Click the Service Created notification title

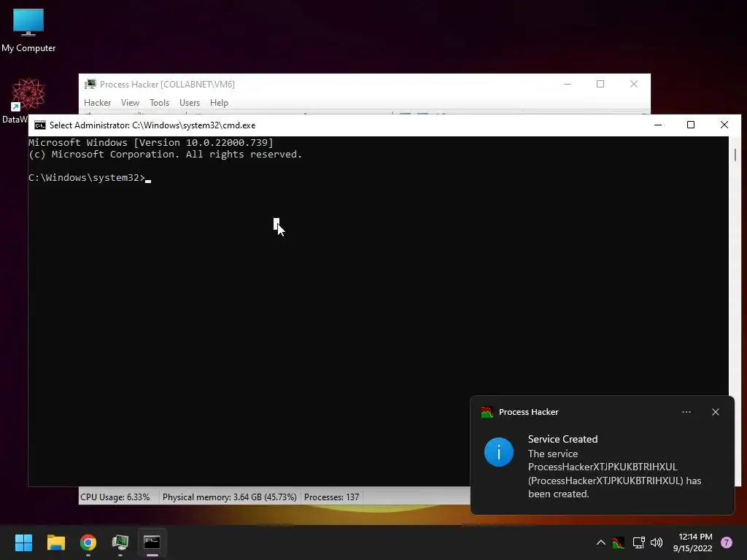[x=562, y=439]
